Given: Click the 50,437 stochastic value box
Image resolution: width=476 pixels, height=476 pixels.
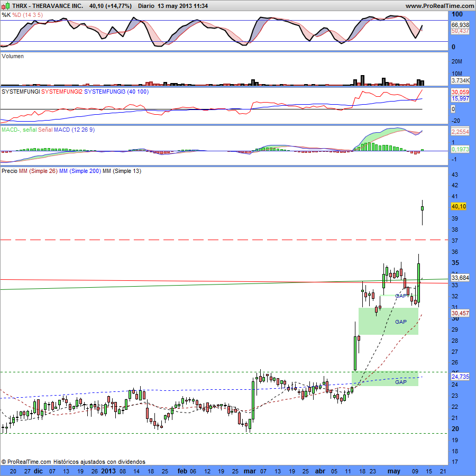Looking at the screenshot, I should click(x=460, y=31).
